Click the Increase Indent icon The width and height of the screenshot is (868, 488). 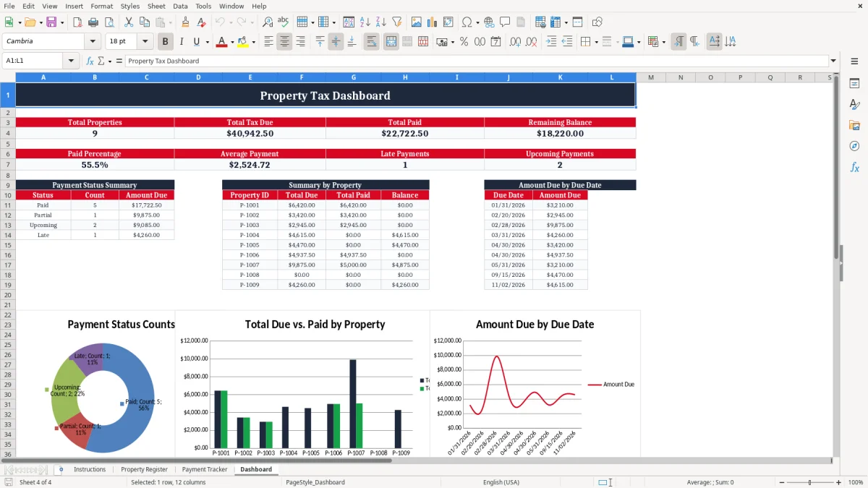[x=551, y=42]
